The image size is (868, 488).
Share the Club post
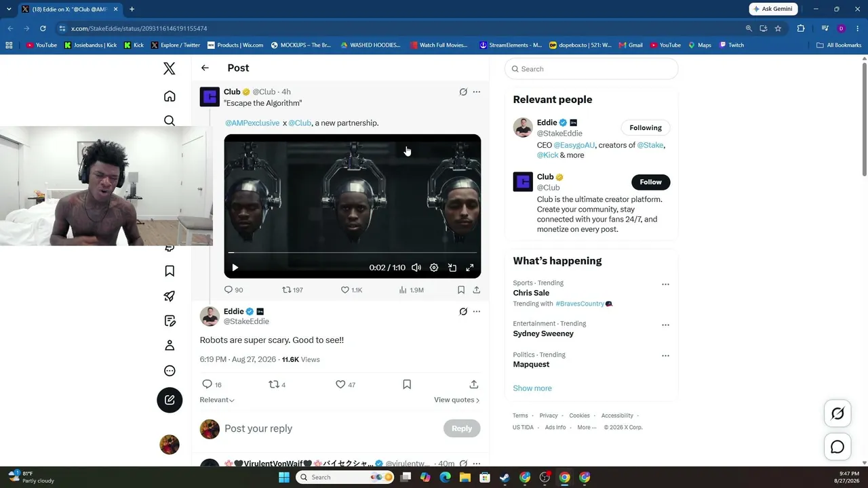tap(477, 290)
